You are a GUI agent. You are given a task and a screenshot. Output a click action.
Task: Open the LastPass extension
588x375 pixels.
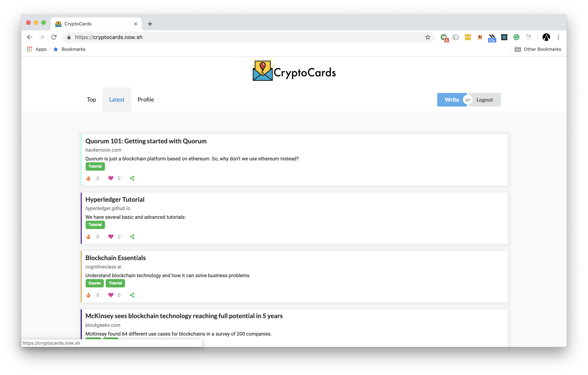468,37
